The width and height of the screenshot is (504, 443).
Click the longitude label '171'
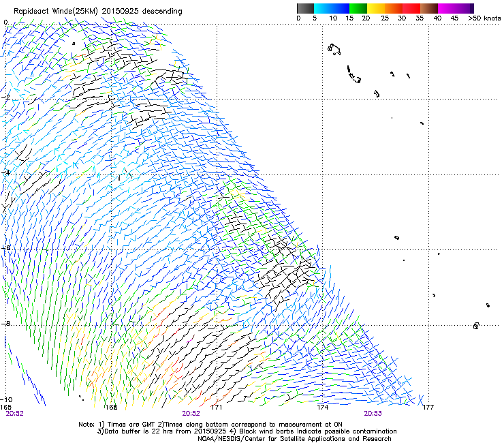[217, 407]
